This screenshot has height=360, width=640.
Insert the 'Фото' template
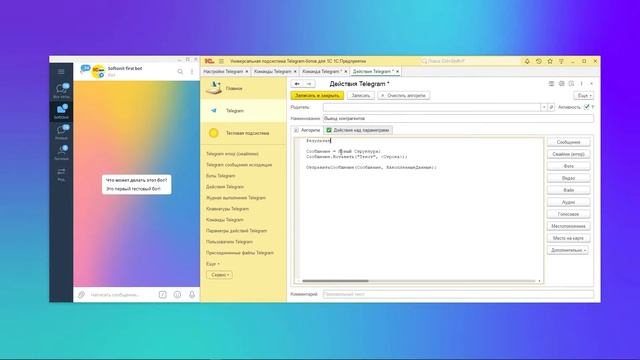pos(568,166)
